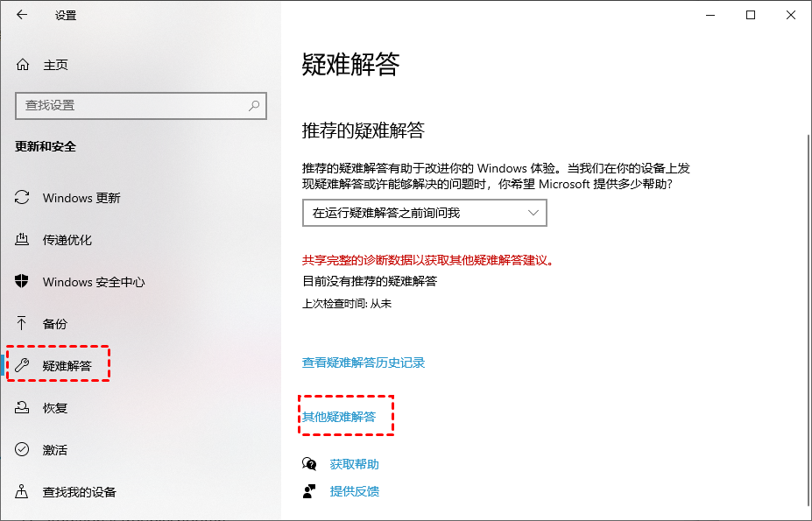Maximize the 设置 window
The height and width of the screenshot is (521, 812).
[x=751, y=15]
